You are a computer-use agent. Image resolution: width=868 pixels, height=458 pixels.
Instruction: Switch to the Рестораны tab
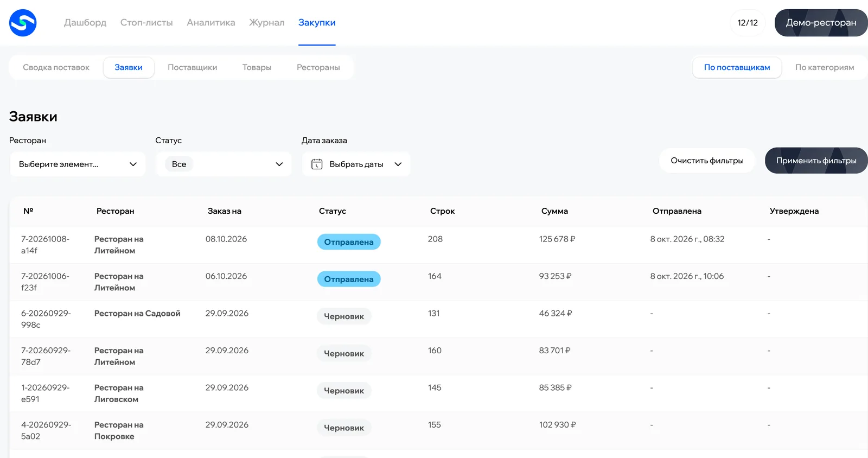tap(318, 67)
